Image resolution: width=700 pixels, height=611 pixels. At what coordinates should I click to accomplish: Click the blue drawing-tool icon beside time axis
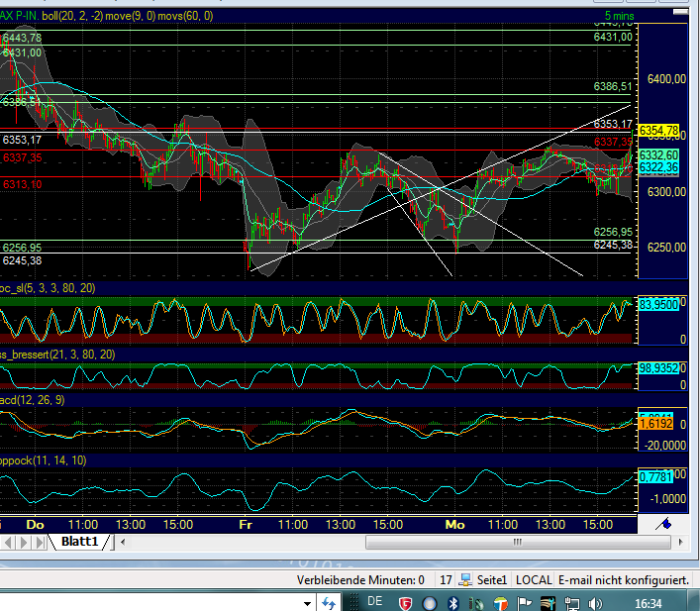coord(663,524)
